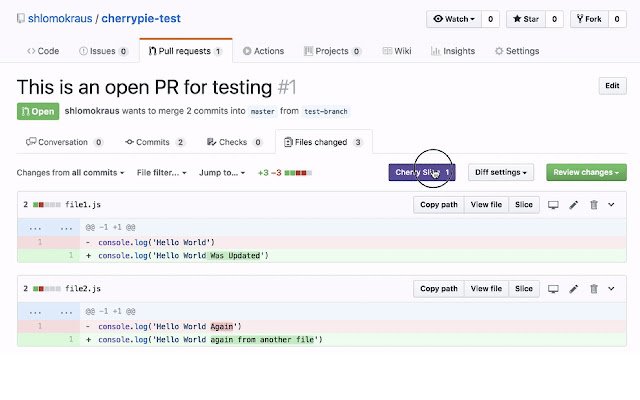This screenshot has height=400, width=640.
Task: Select the Files changed tab
Action: 323,142
